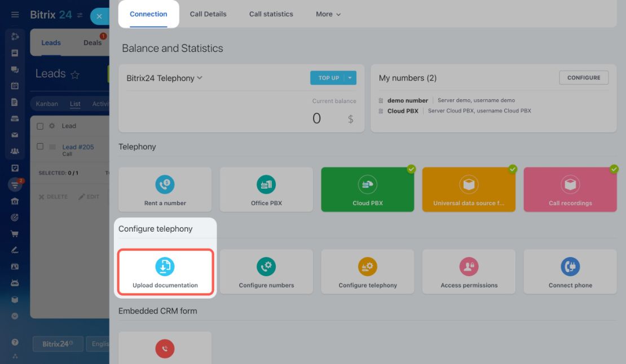
Task: Open the Universal data source card
Action: tap(469, 189)
